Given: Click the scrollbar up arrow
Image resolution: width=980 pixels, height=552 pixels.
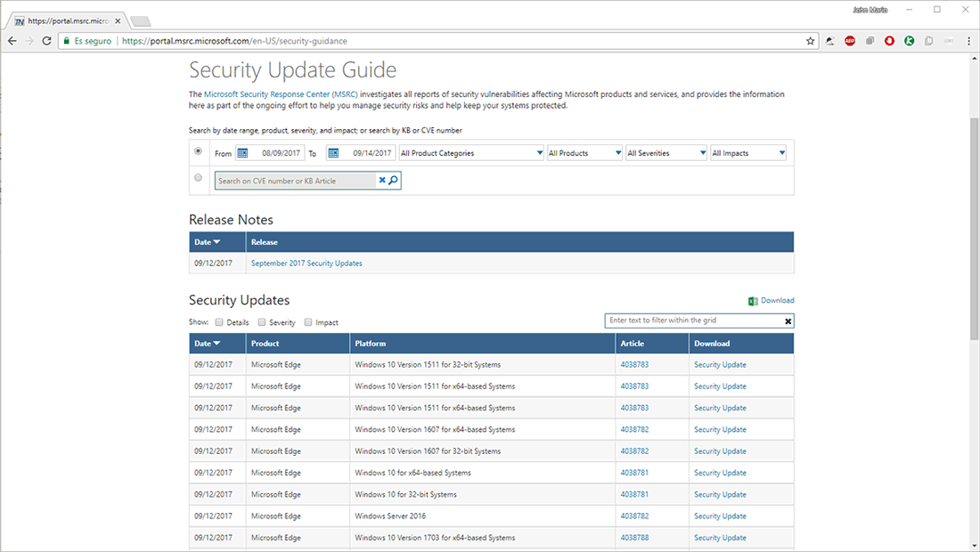Looking at the screenshot, I should tap(974, 59).
